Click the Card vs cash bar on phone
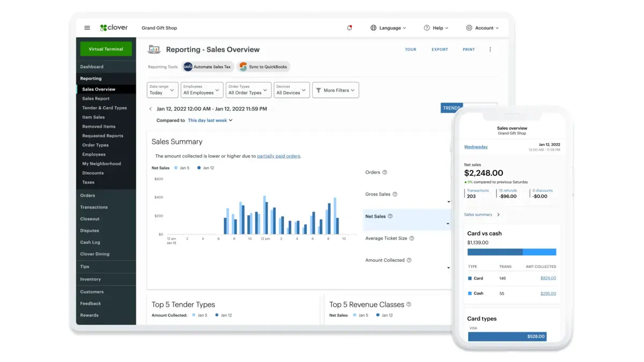This screenshot has width=644, height=362. coord(512,252)
